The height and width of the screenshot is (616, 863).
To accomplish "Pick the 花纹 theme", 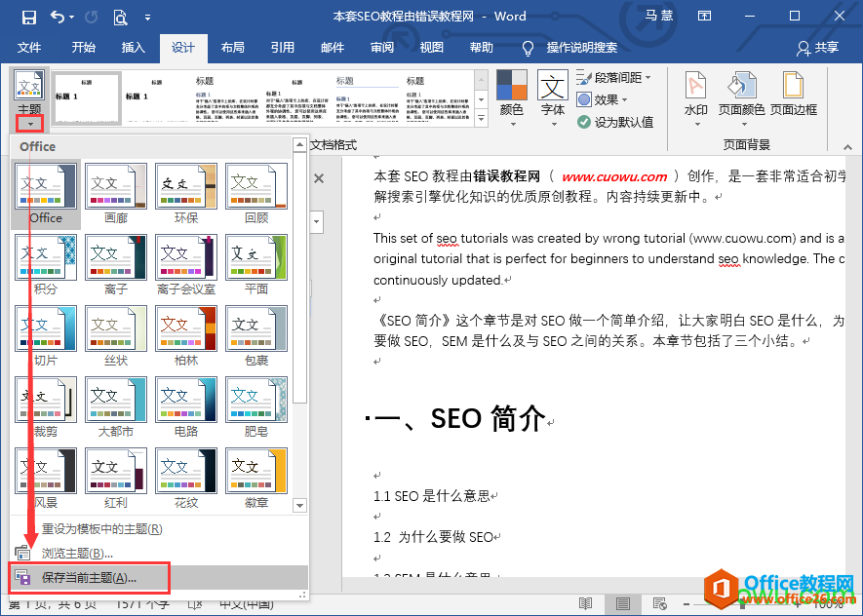I will [x=186, y=478].
